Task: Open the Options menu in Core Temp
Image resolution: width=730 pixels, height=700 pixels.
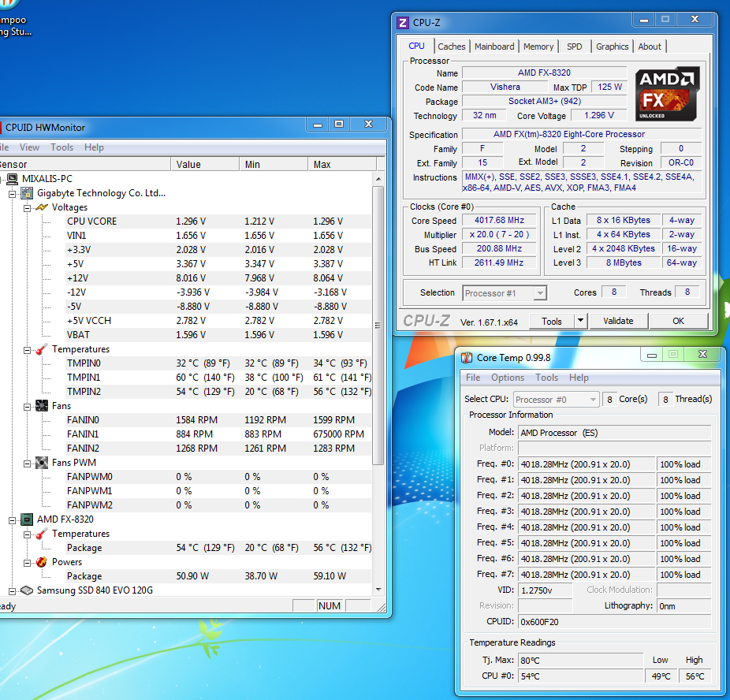Action: [508, 378]
